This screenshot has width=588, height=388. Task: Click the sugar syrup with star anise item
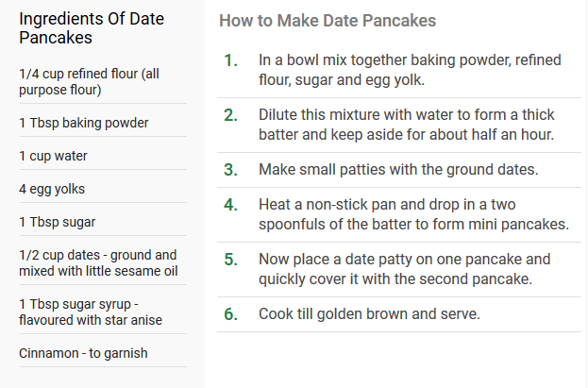pos(91,312)
